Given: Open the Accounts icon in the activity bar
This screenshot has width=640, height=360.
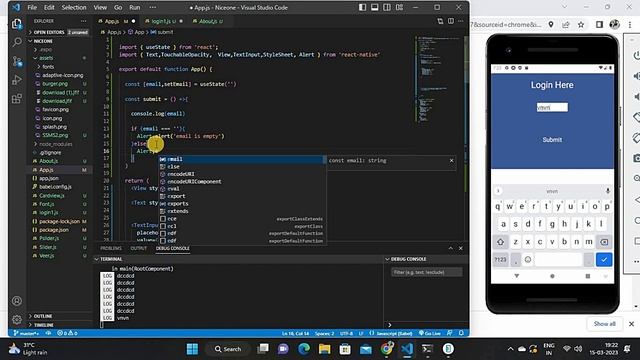Looking at the screenshot, I should (x=17, y=301).
